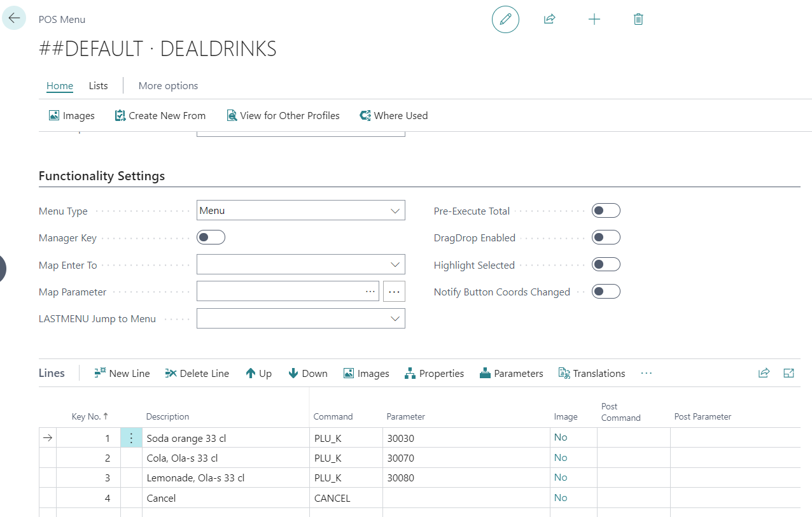Turn on DragDrop Enabled toggle
Screen dimensions: 812x517
click(605, 237)
